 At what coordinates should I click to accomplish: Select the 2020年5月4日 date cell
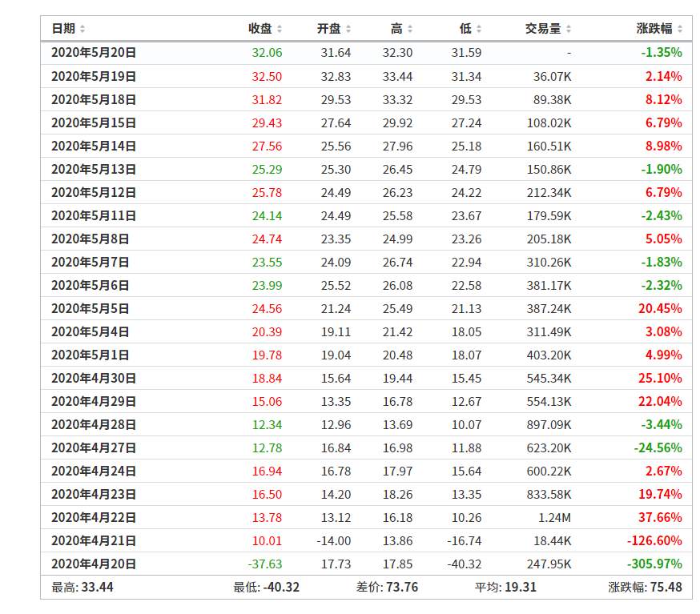(91, 331)
